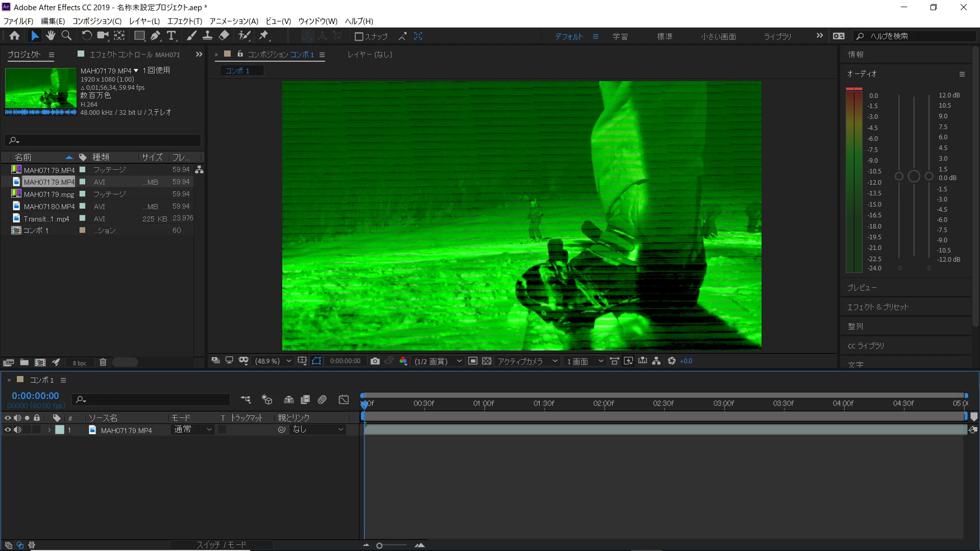The height and width of the screenshot is (551, 980).
Task: Expand layer 1 properties triangle
Action: [x=49, y=430]
